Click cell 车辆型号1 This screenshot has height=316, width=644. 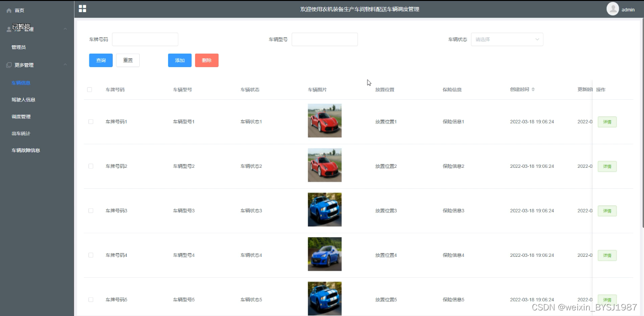pyautogui.click(x=184, y=122)
